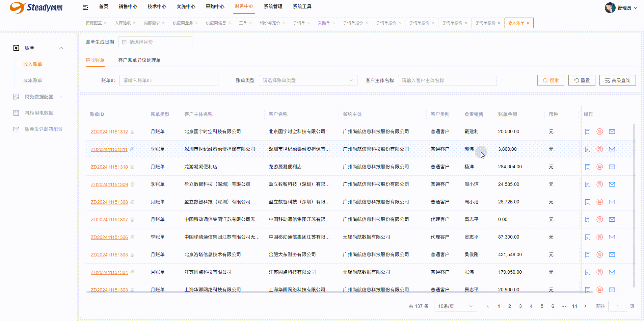Viewport: 644px width, 321px height.
Task: Close the 收入账单 tab
Action: [x=528, y=23]
